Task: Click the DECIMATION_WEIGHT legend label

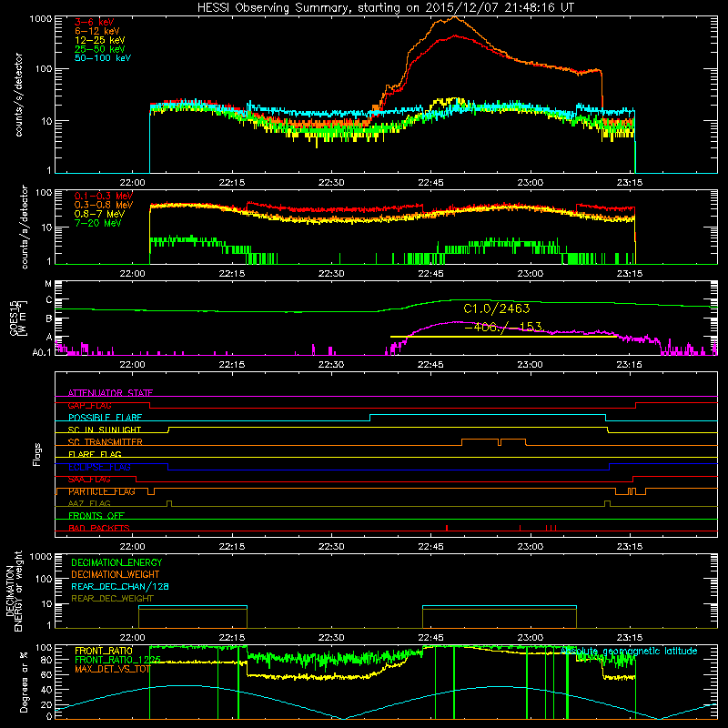Action: click(x=116, y=574)
